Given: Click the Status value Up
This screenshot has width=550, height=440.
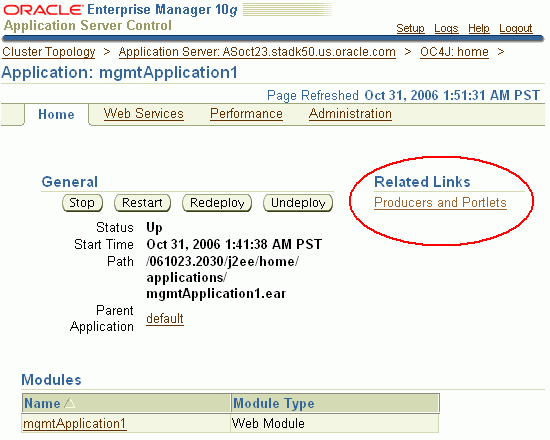Looking at the screenshot, I should tap(154, 227).
